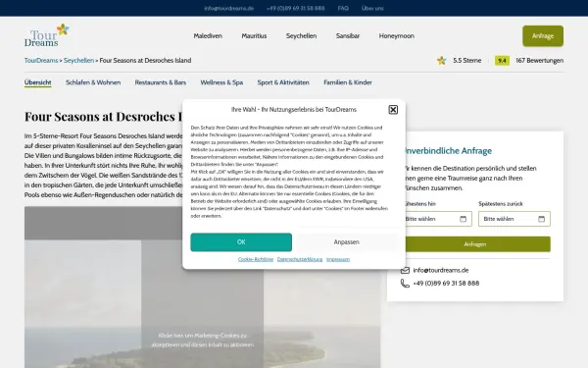
Task: Click the star icon beside 5.5 Sterne
Action: [441, 61]
